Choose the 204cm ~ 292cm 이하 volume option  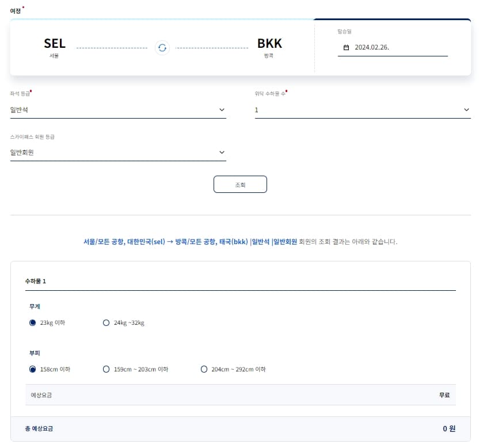coord(204,369)
